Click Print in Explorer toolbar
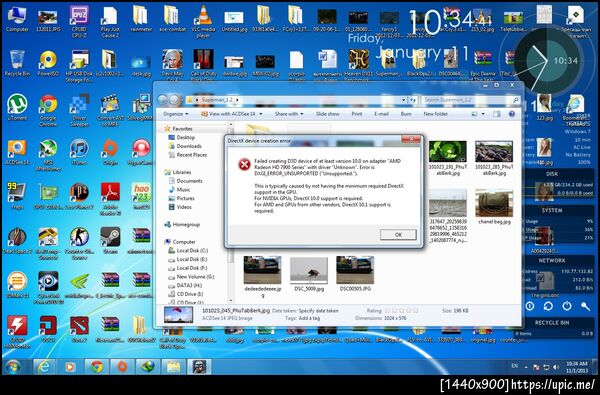The height and width of the screenshot is (395, 600). point(357,114)
